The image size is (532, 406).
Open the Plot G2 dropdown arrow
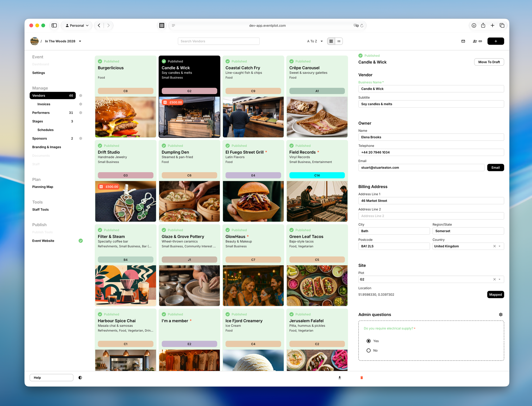click(x=500, y=279)
